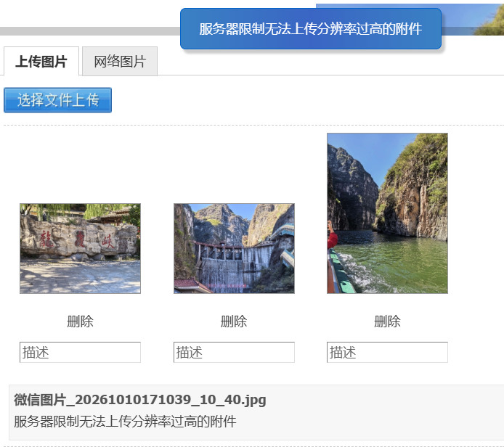This screenshot has width=504, height=447.
Task: Delete the rock inscription image via 删除
Action: (x=80, y=321)
